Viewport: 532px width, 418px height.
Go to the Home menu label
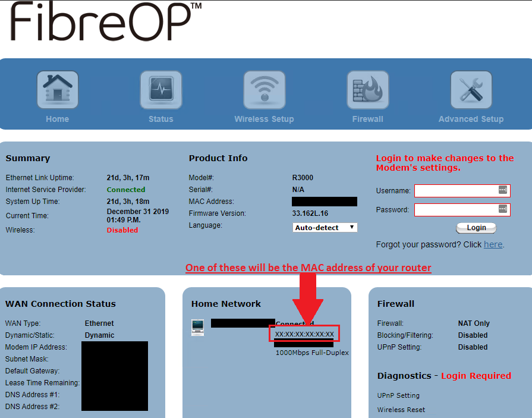[57, 119]
